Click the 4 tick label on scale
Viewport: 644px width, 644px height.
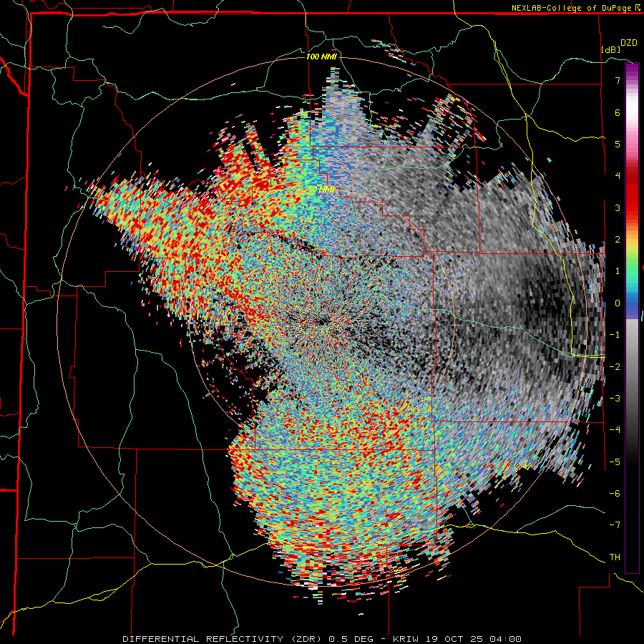tap(618, 176)
